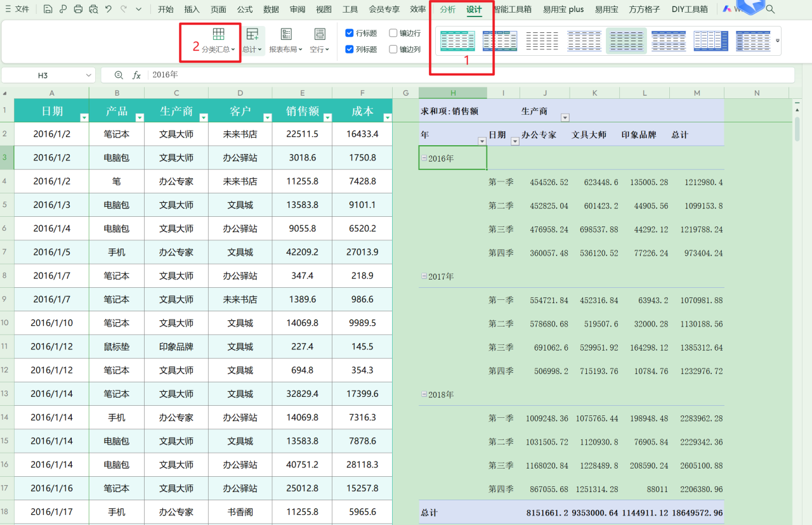Image resolution: width=812 pixels, height=525 pixels.
Task: Select the row 10 header
Action: [6, 323]
